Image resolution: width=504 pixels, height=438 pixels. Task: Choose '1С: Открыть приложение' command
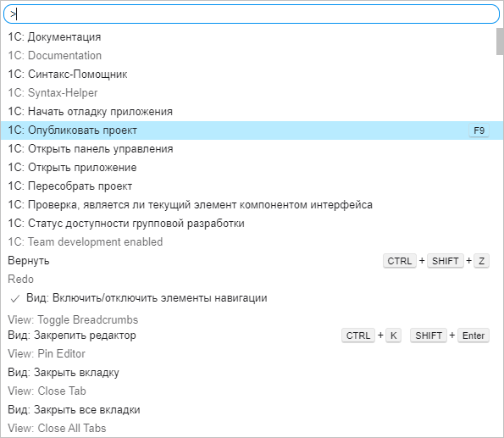tap(72, 168)
